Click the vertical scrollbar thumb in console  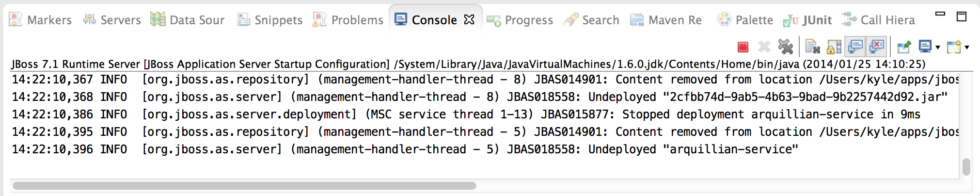pyautogui.click(x=966, y=166)
